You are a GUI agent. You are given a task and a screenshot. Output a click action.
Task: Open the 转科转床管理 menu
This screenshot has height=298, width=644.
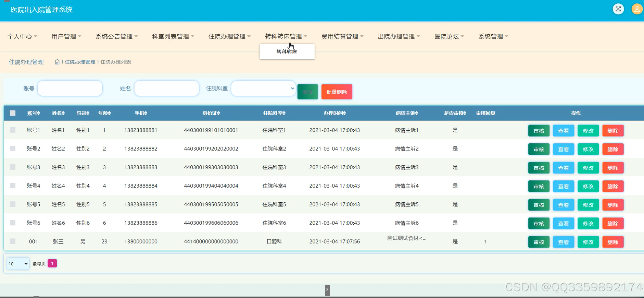pos(286,36)
